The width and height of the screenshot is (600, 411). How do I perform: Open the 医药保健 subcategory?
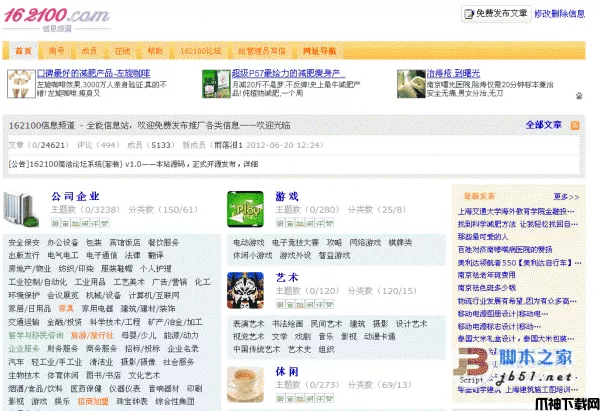point(86,389)
